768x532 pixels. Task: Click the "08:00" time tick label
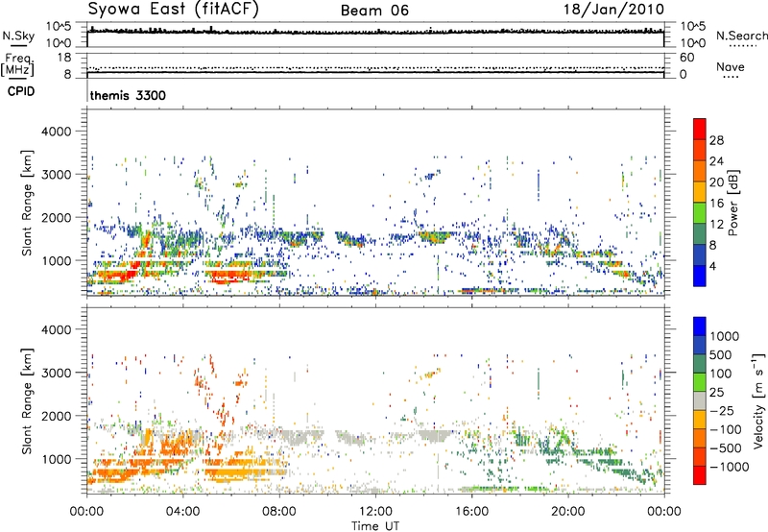[278, 512]
